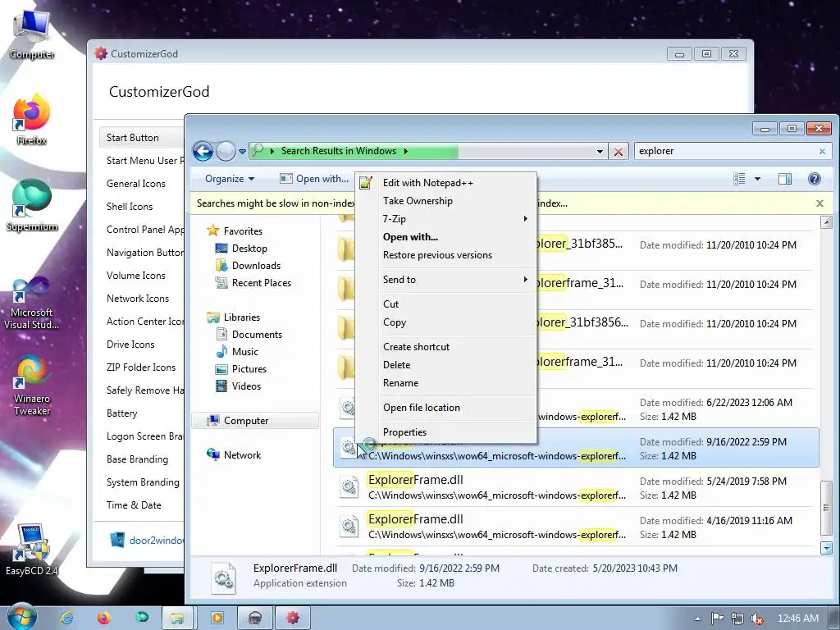Select Create shortcut entry
Screen dimensions: 840x630
pyautogui.click(x=445, y=347)
